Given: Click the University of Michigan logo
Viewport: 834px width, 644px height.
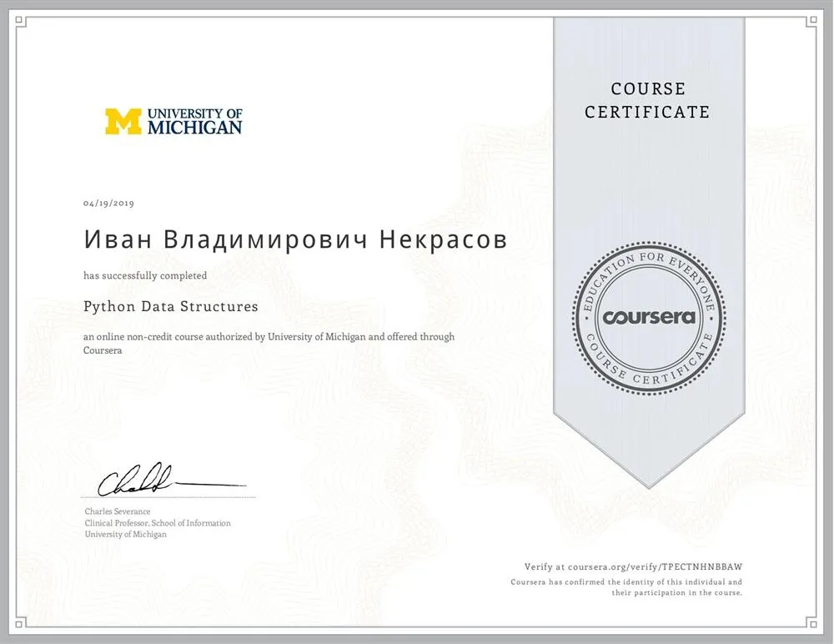Looking at the screenshot, I should tap(173, 121).
